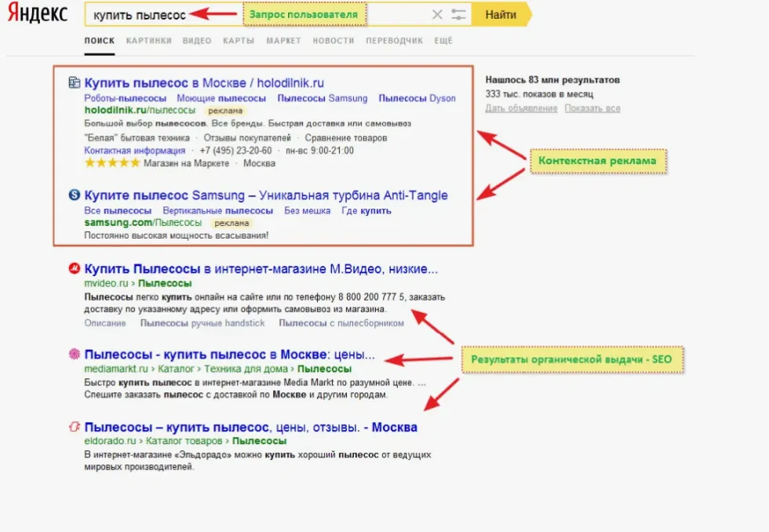Click the search input with купить пылесос
The height and width of the screenshot is (532, 769).
coord(157,15)
